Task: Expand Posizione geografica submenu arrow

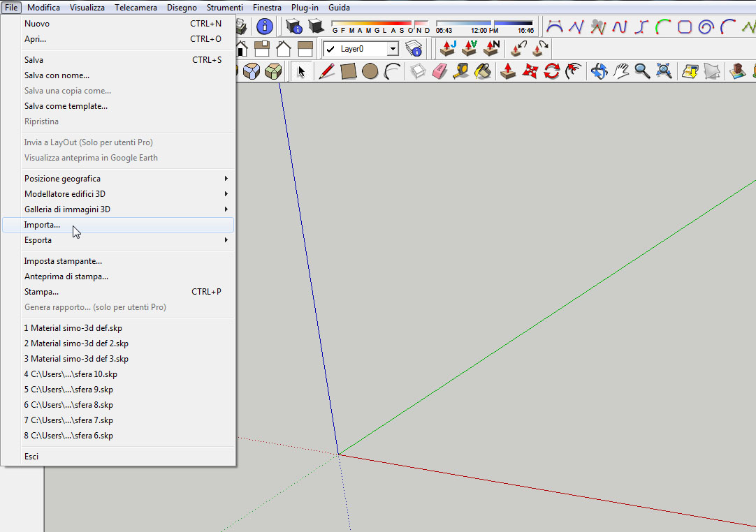Action: [x=226, y=178]
